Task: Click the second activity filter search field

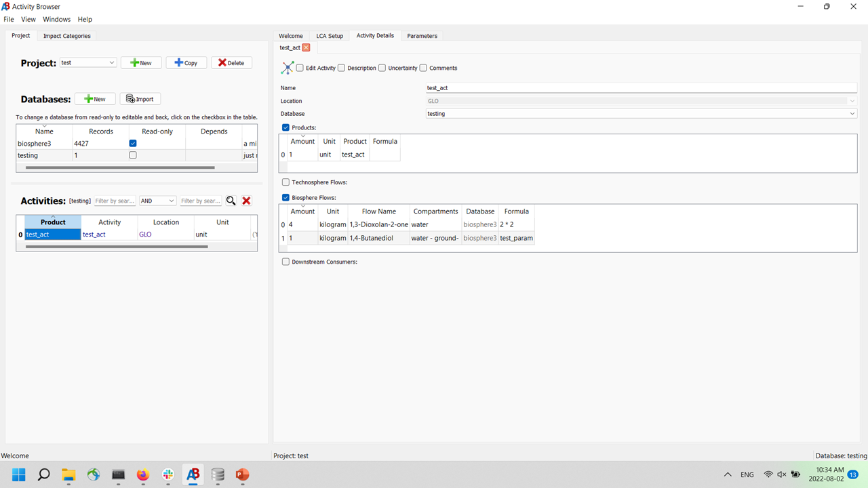Action: point(201,201)
